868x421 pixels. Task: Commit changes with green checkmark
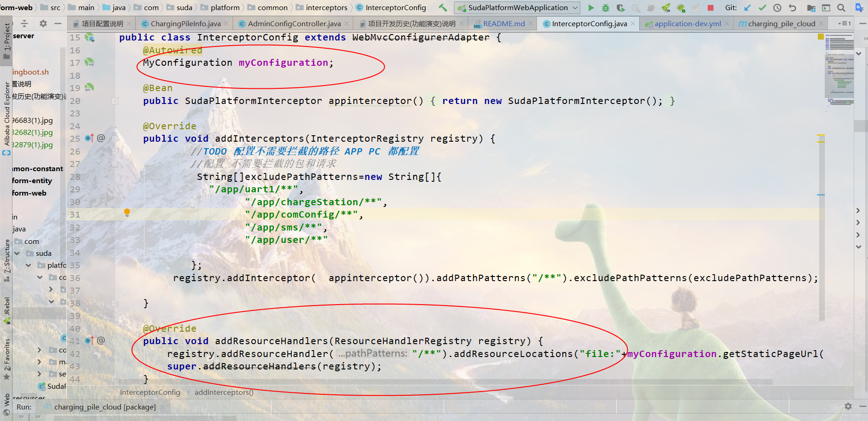click(x=763, y=8)
